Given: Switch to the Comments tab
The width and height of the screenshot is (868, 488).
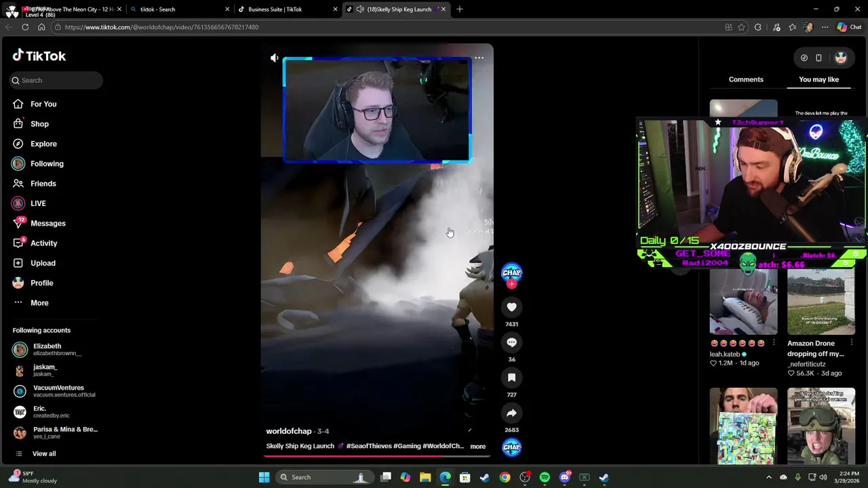Looking at the screenshot, I should (x=746, y=79).
